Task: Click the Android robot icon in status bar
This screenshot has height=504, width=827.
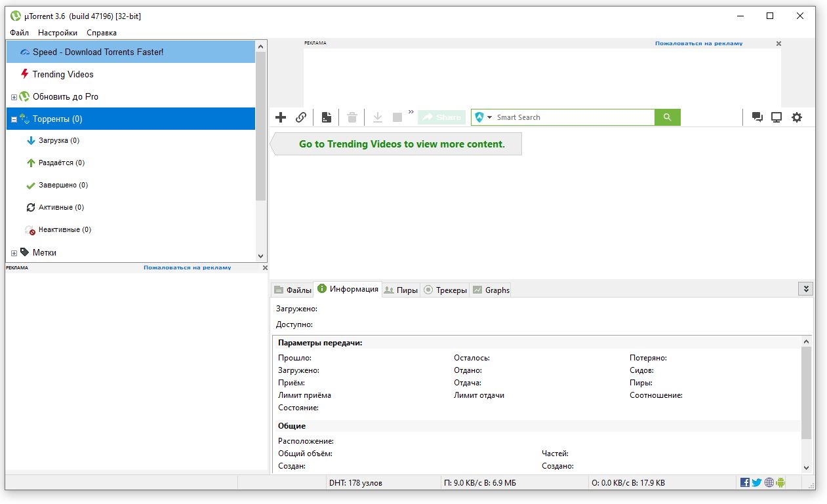Action: [780, 482]
